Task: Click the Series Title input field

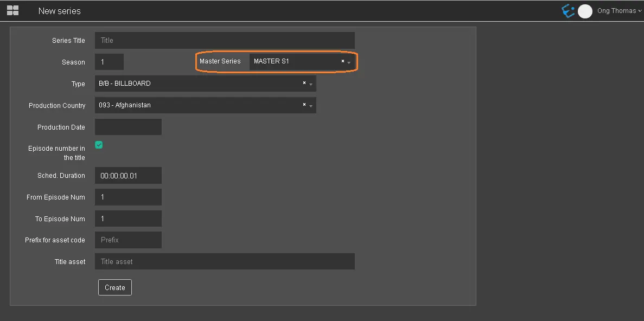Action: click(x=225, y=40)
